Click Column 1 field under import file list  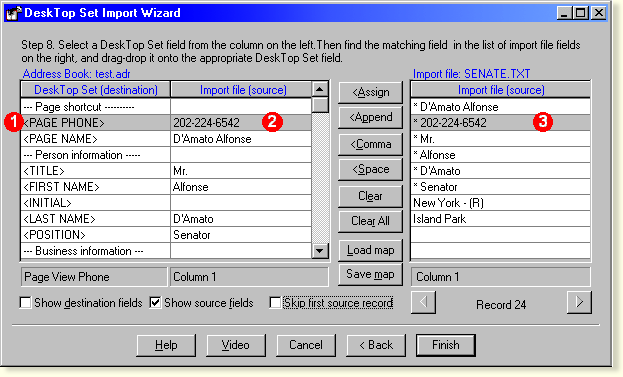point(501,277)
